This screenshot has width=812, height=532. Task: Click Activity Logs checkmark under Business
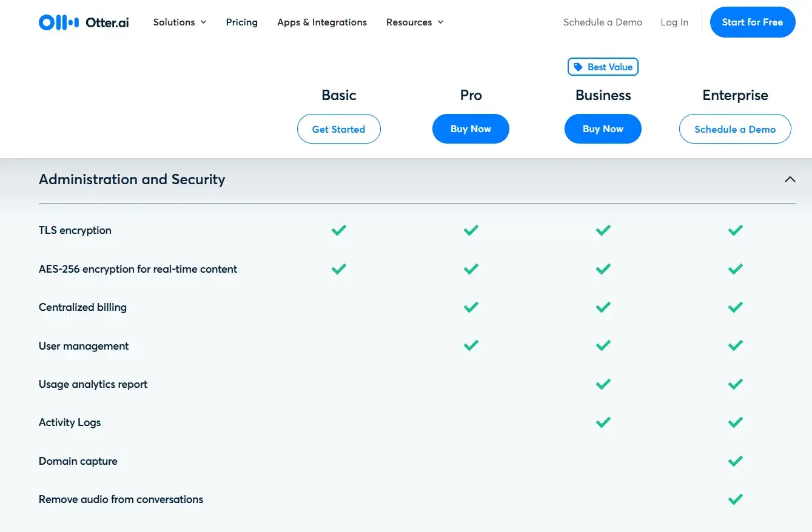(x=603, y=422)
